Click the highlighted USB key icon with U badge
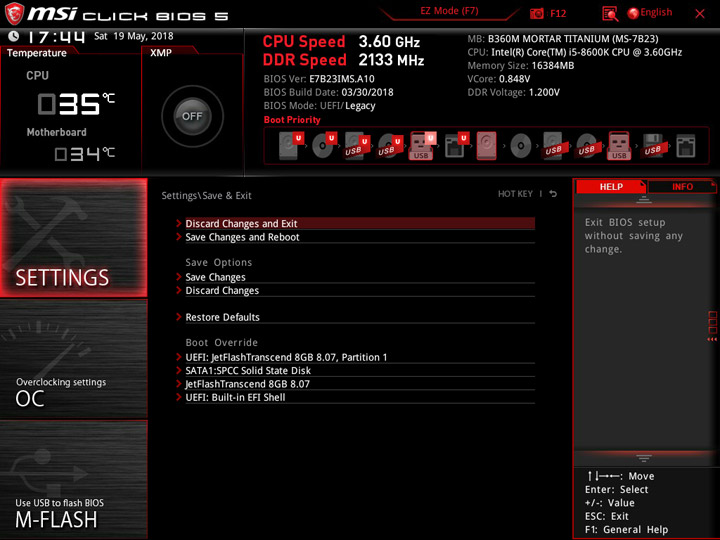Viewport: 720px width, 540px height. [422, 145]
